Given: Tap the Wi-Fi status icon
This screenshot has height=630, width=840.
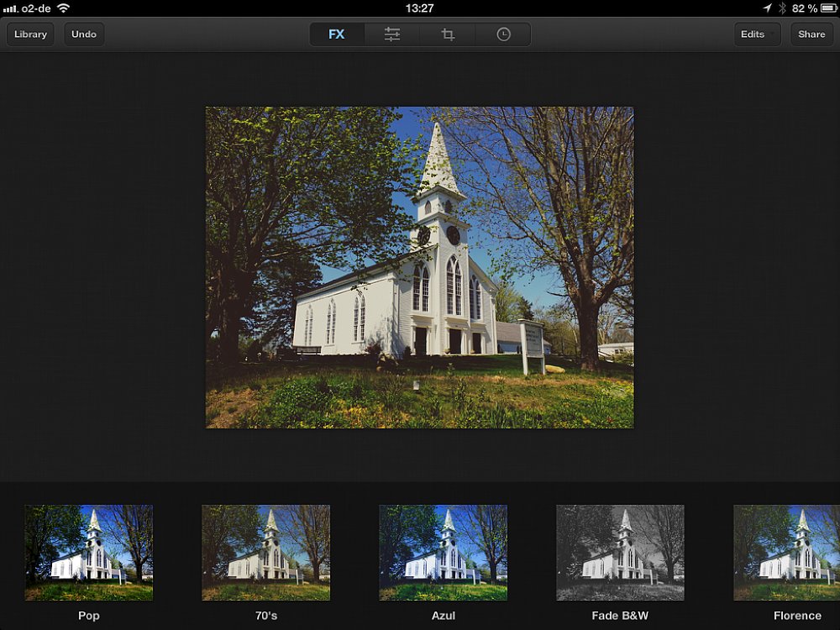Looking at the screenshot, I should click(64, 8).
